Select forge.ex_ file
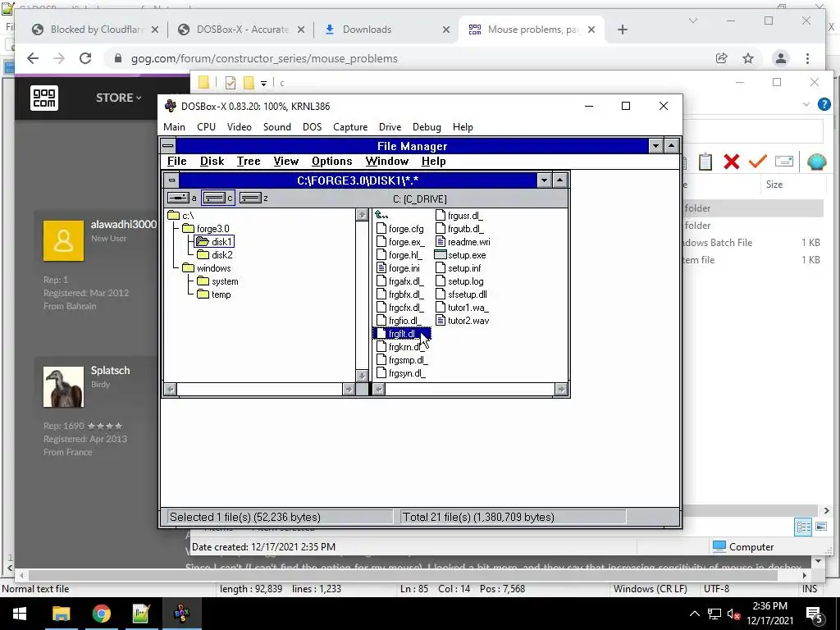Viewport: 840px width, 630px height. click(x=400, y=242)
